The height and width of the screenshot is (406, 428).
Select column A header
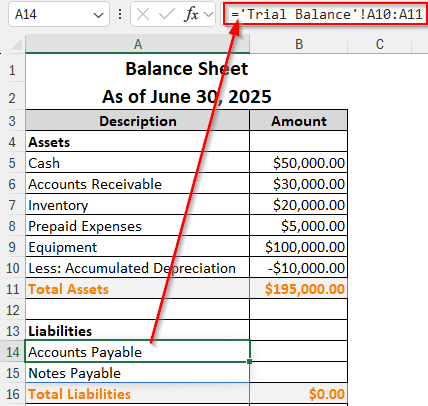point(138,44)
